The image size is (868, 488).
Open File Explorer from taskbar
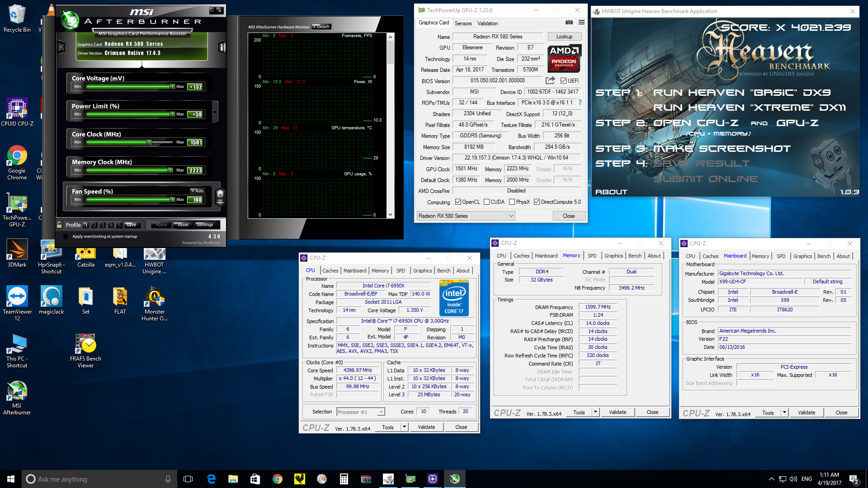pyautogui.click(x=233, y=479)
